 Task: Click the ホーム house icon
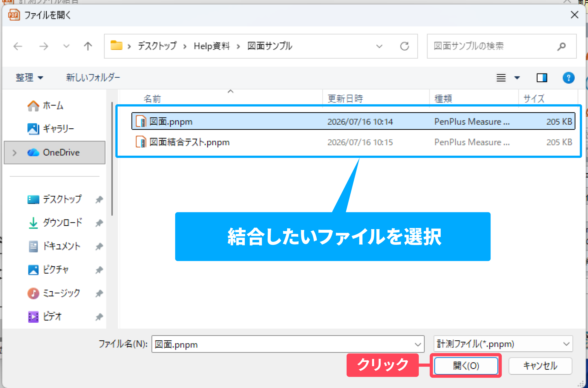click(33, 106)
